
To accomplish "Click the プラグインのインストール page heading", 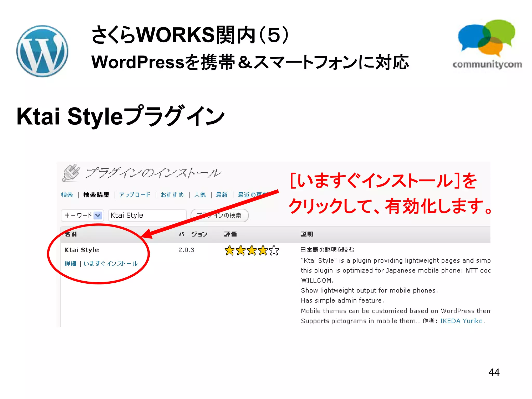I will pyautogui.click(x=154, y=173).
